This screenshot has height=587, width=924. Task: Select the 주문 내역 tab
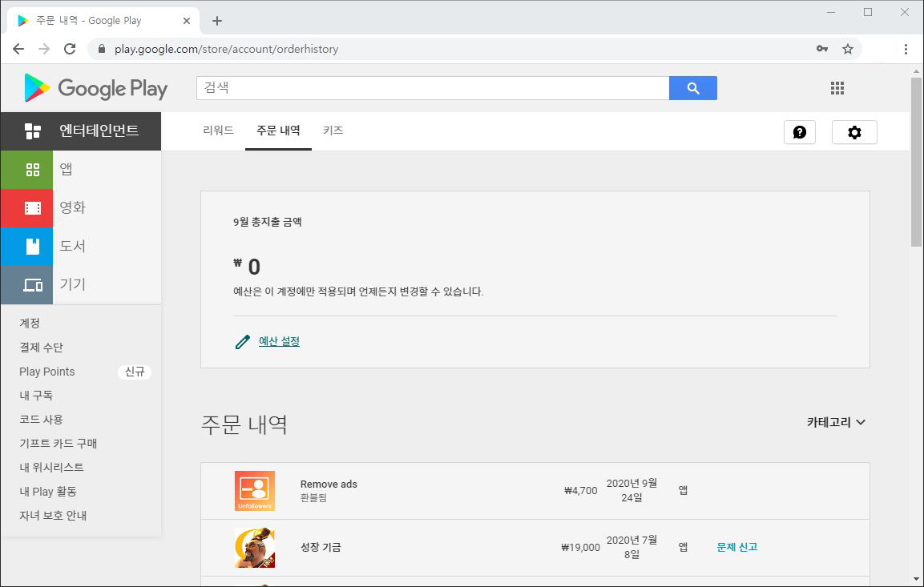click(x=278, y=131)
